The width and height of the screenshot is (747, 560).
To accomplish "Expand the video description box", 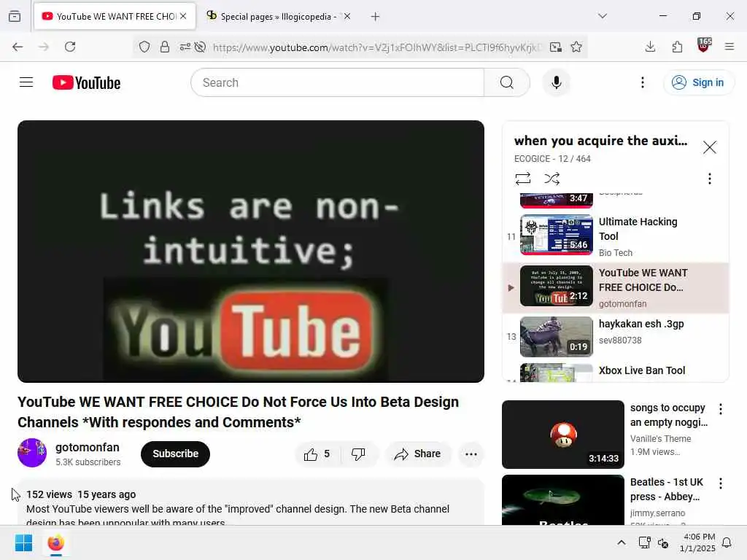I will tap(251, 502).
